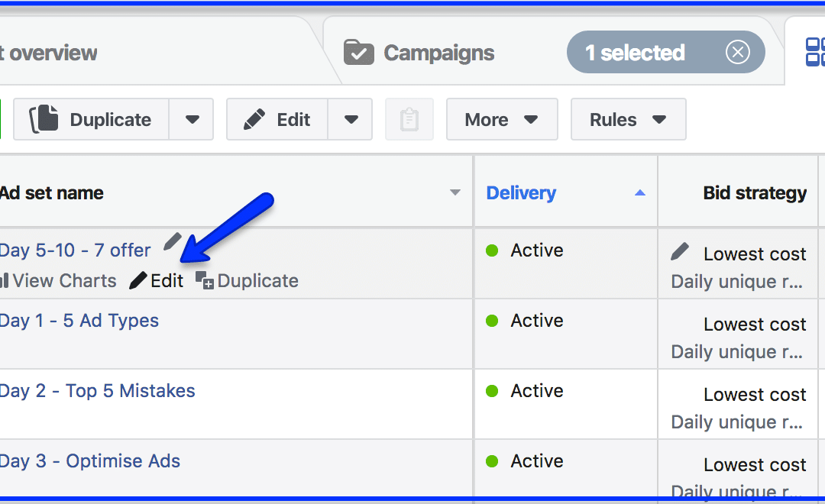Expand the Edit dropdown arrow in toolbar

[351, 119]
